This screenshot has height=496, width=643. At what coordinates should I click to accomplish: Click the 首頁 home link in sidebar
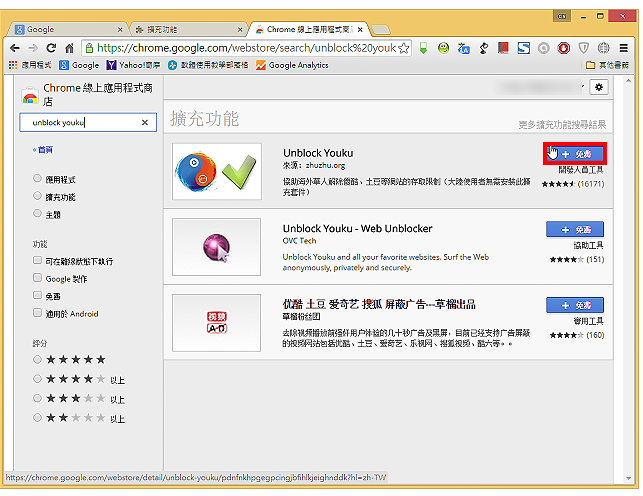43,150
